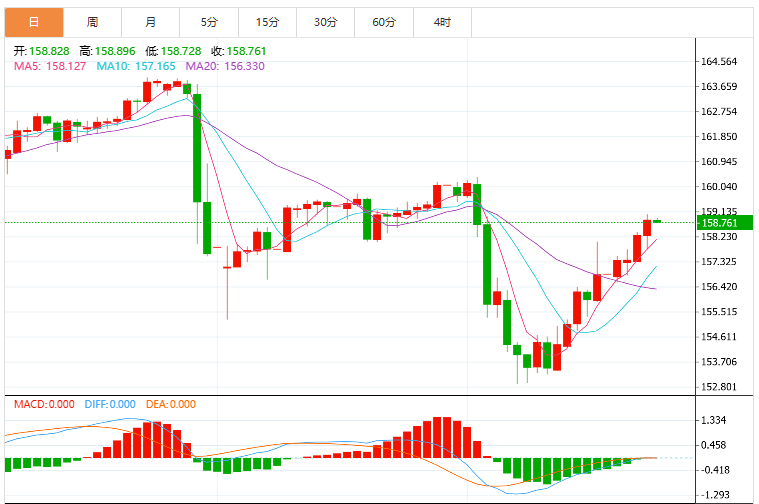This screenshot has height=504, width=759.
Task: Select the 60分 timeframe tab
Action: 384,22
